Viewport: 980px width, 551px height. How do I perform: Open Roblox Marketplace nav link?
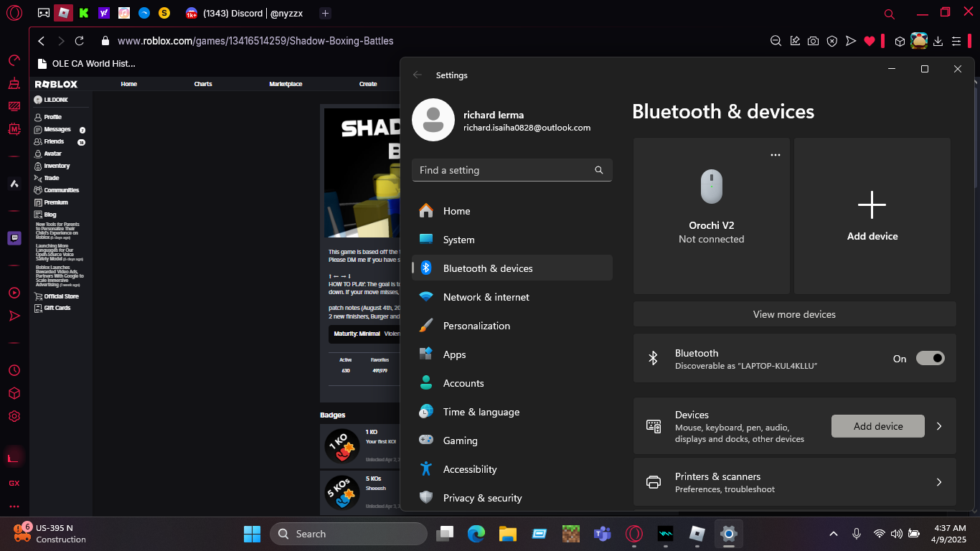pos(286,84)
